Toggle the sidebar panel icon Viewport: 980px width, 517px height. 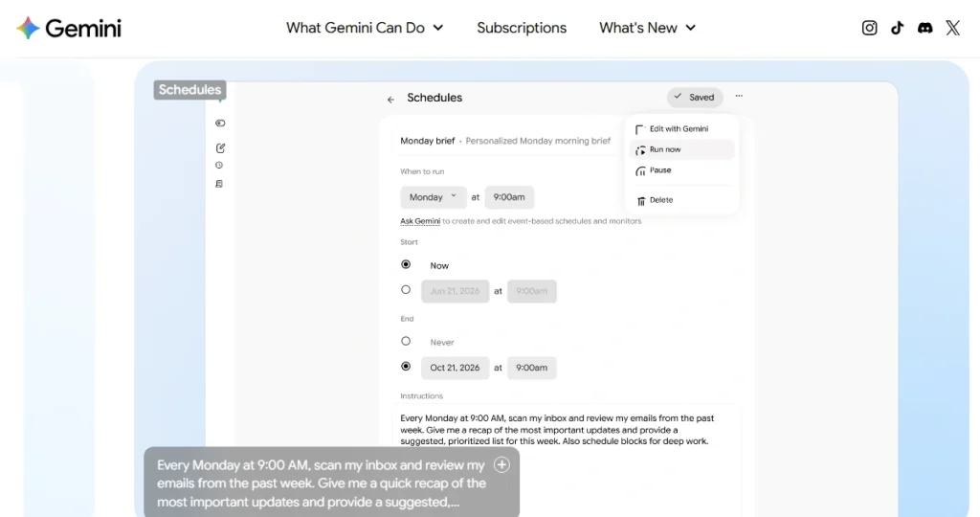(220, 124)
